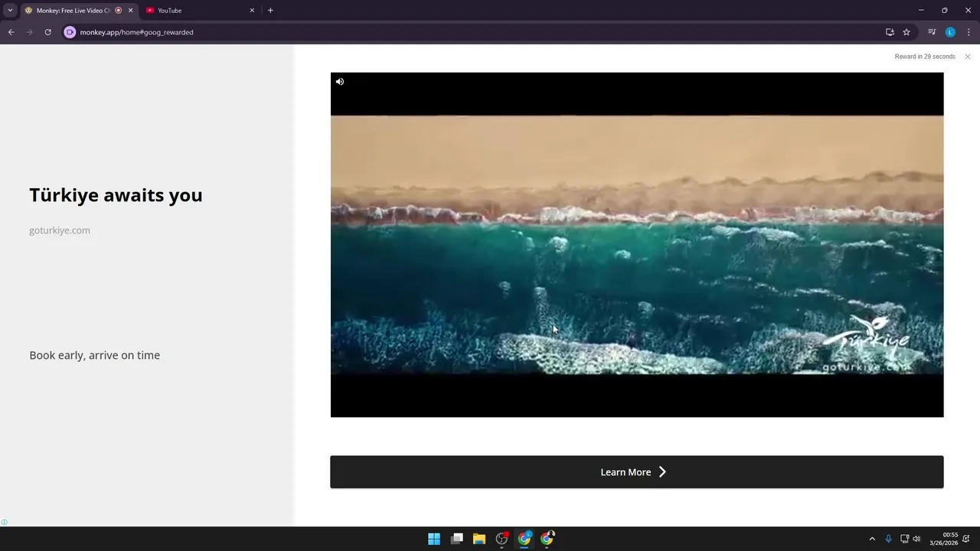Viewport: 980px width, 551px height.
Task: Click the "Türkiye awaits you" headline
Action: pyautogui.click(x=116, y=195)
